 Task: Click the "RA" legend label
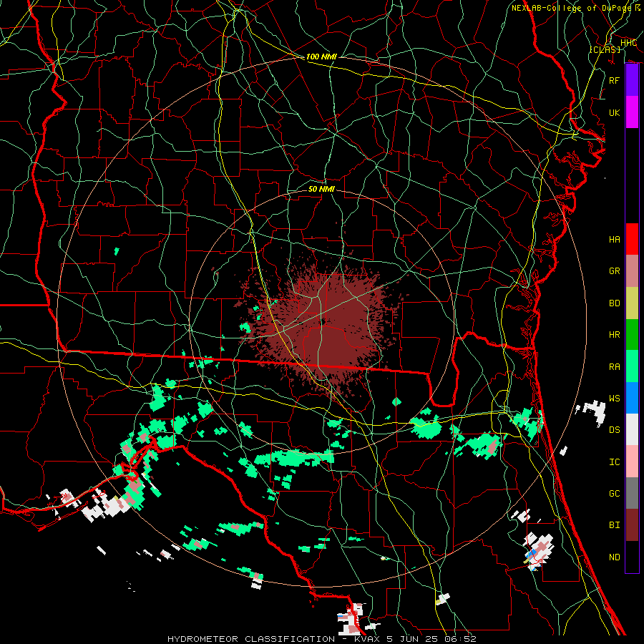pyautogui.click(x=614, y=367)
